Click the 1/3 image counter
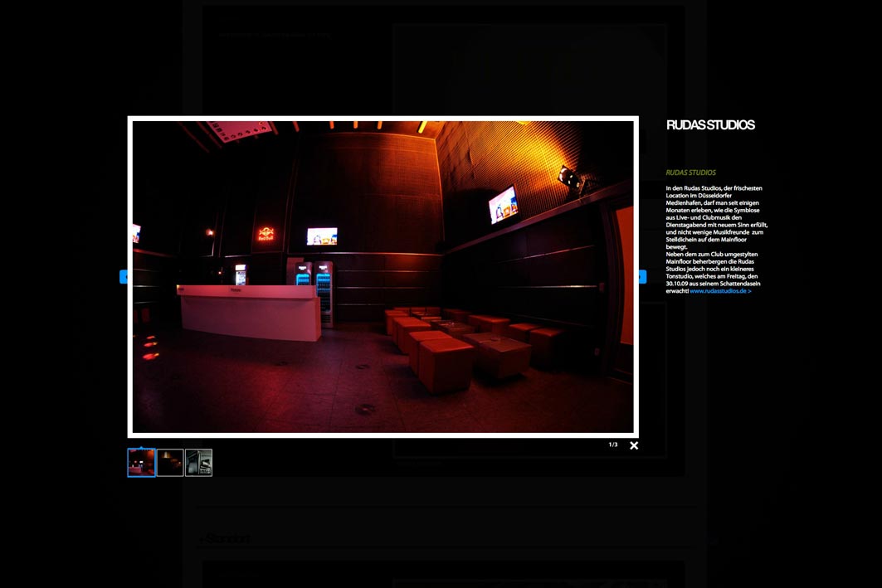 click(612, 445)
